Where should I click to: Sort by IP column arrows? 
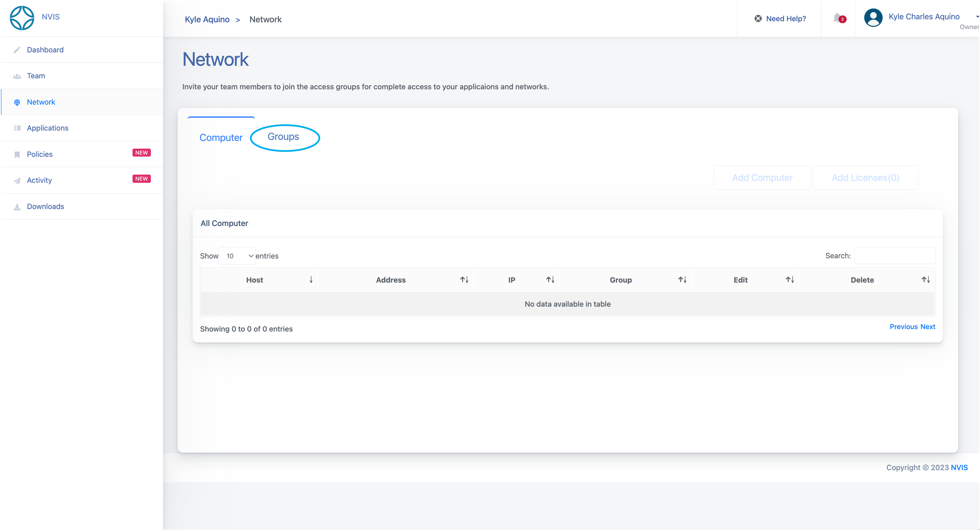(x=550, y=280)
